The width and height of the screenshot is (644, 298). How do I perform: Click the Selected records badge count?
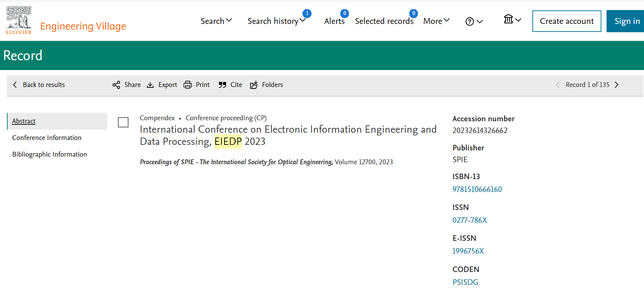click(414, 14)
